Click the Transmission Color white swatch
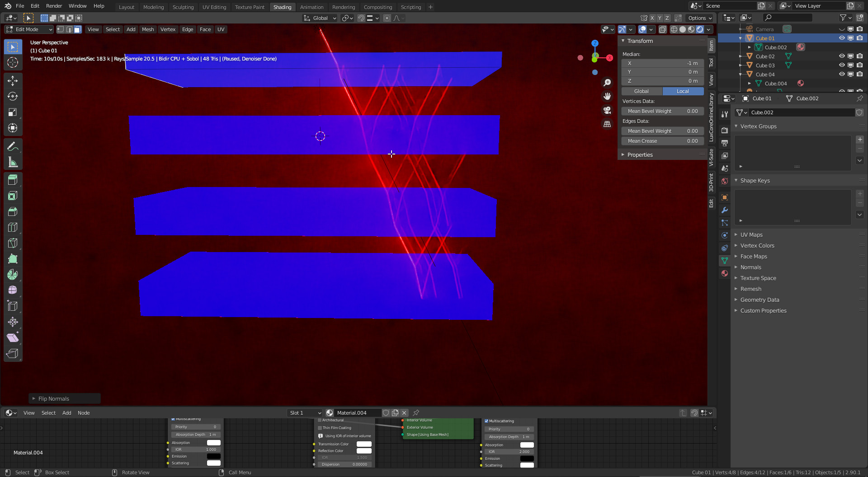868x477 pixels. tap(364, 444)
